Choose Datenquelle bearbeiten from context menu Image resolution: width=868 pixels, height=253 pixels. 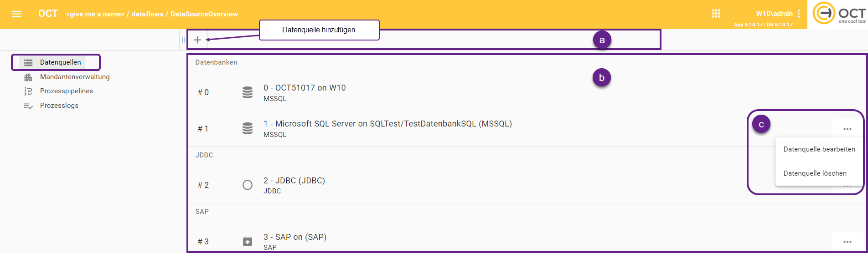[819, 149]
